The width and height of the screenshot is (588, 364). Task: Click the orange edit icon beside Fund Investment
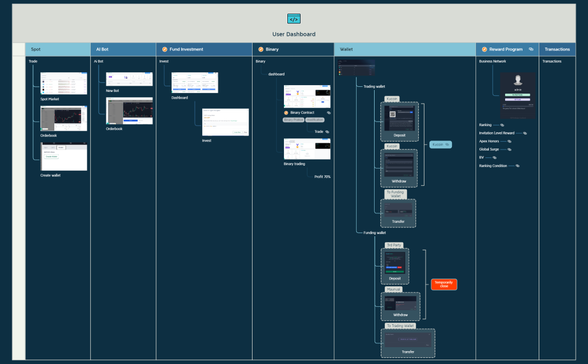click(x=165, y=49)
